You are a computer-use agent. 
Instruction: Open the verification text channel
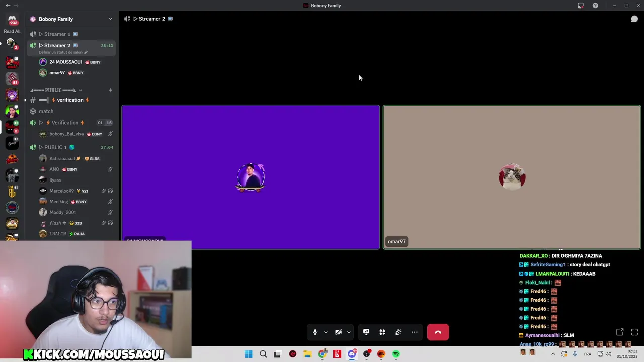pyautogui.click(x=71, y=100)
